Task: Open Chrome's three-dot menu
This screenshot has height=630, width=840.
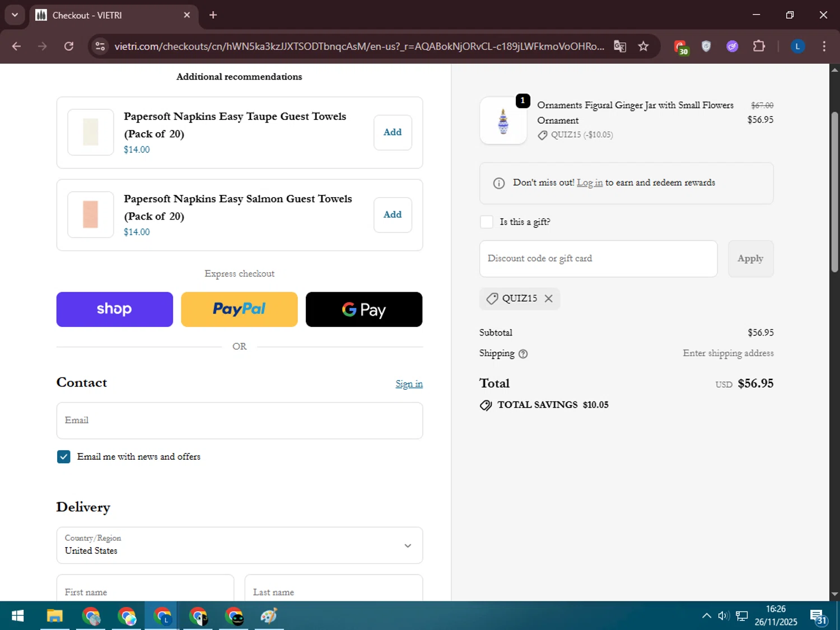Action: pos(824,46)
